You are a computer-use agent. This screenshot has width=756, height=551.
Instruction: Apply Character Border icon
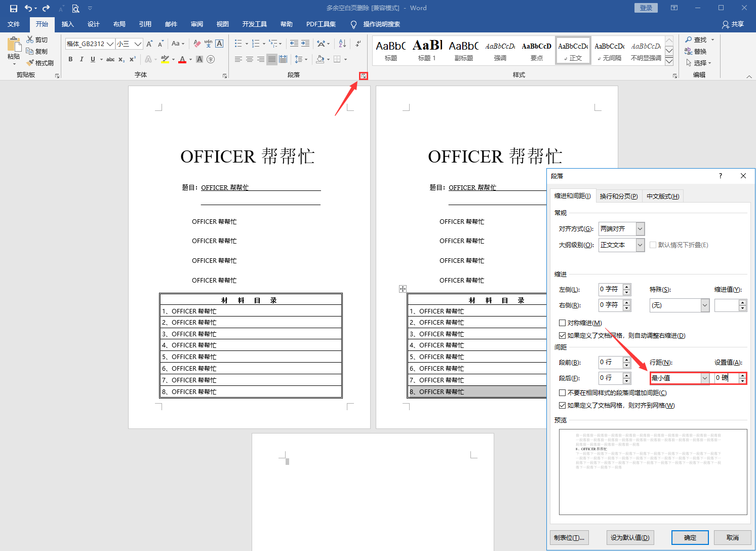click(x=219, y=44)
